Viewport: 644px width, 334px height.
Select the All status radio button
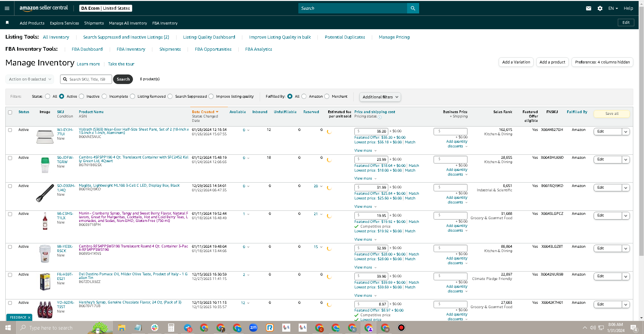pyautogui.click(x=48, y=96)
